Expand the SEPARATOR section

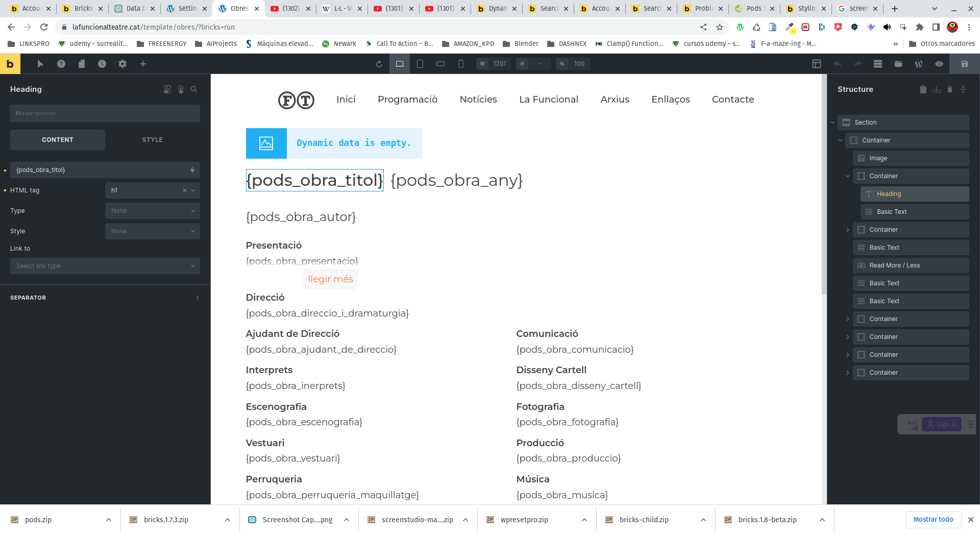tap(105, 298)
